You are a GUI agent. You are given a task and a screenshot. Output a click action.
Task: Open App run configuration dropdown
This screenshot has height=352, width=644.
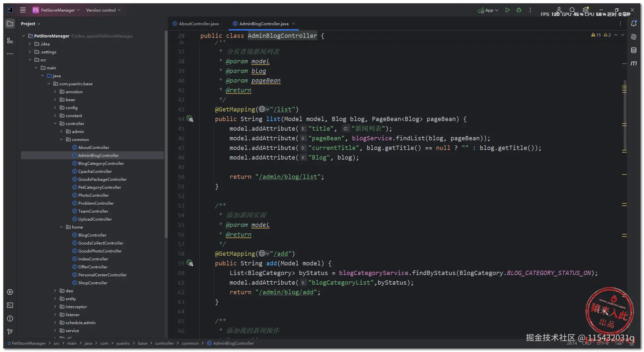pyautogui.click(x=488, y=10)
